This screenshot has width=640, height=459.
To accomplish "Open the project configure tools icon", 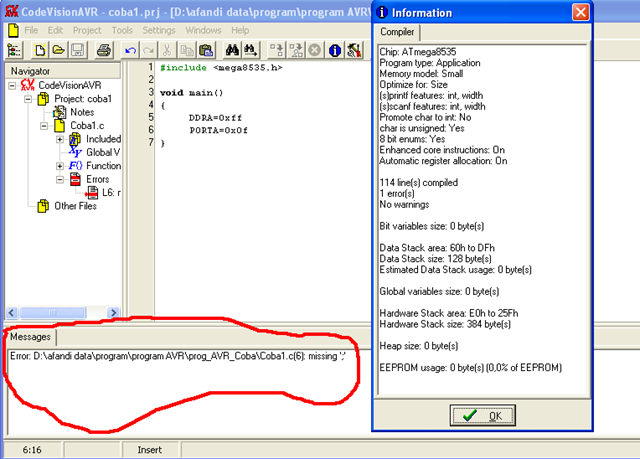I will click(x=354, y=51).
